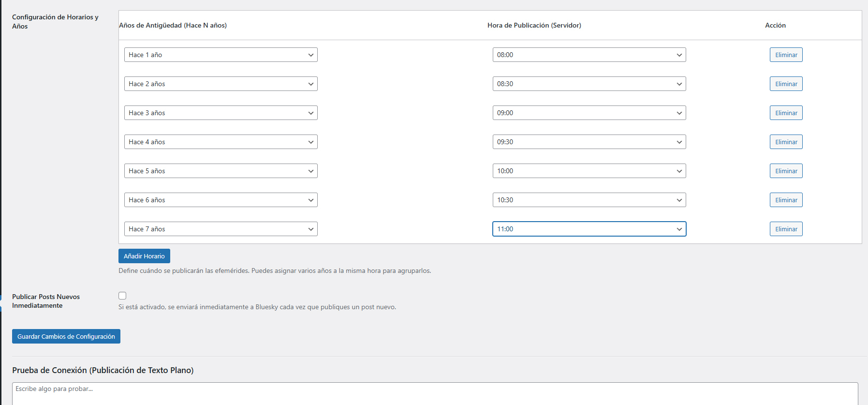Remove the 'Hace 3 años' schedule row
This screenshot has width=868, height=405.
pyautogui.click(x=786, y=113)
